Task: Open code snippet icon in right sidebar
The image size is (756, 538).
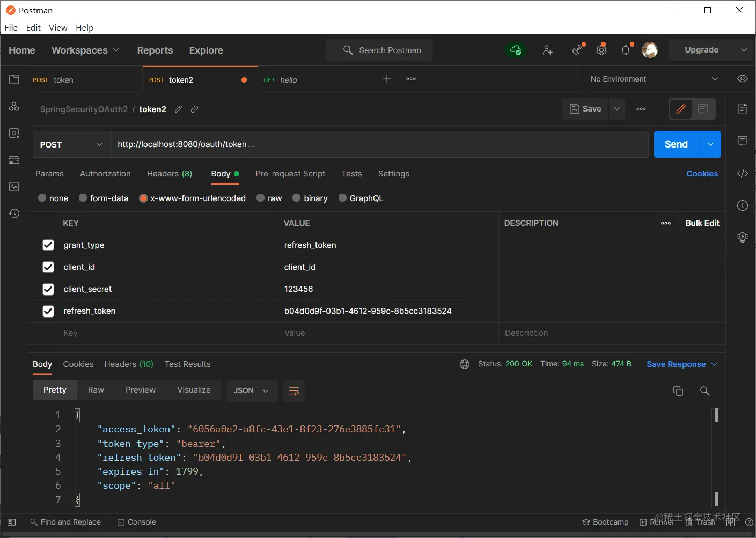Action: coord(743,173)
